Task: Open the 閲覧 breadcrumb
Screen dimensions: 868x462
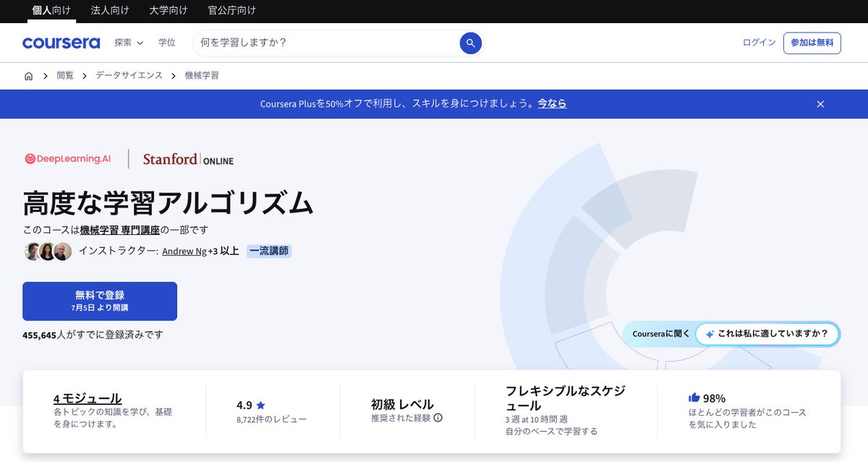Action: click(65, 75)
